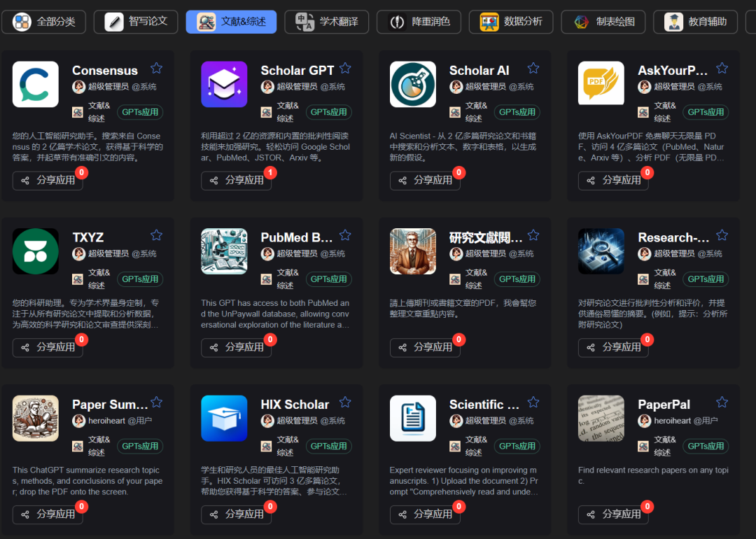This screenshot has height=539, width=756.
Task: Click the HIX Scholar title text
Action: point(295,405)
